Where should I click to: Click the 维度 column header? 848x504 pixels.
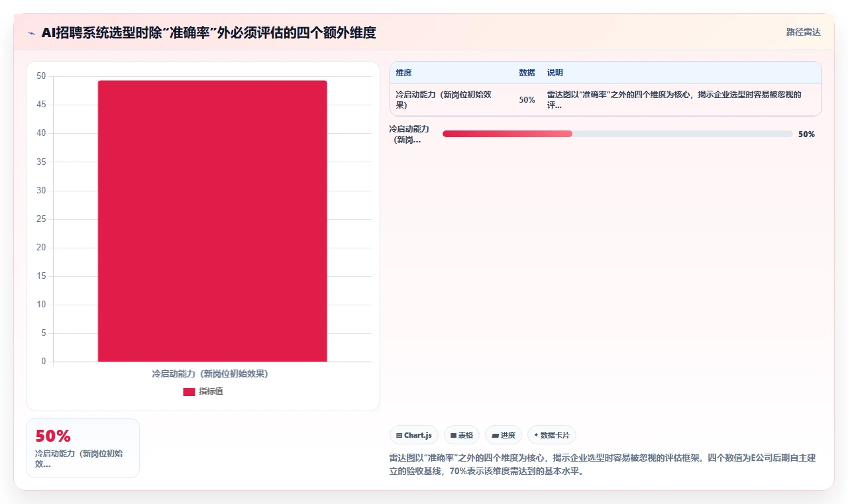[403, 73]
